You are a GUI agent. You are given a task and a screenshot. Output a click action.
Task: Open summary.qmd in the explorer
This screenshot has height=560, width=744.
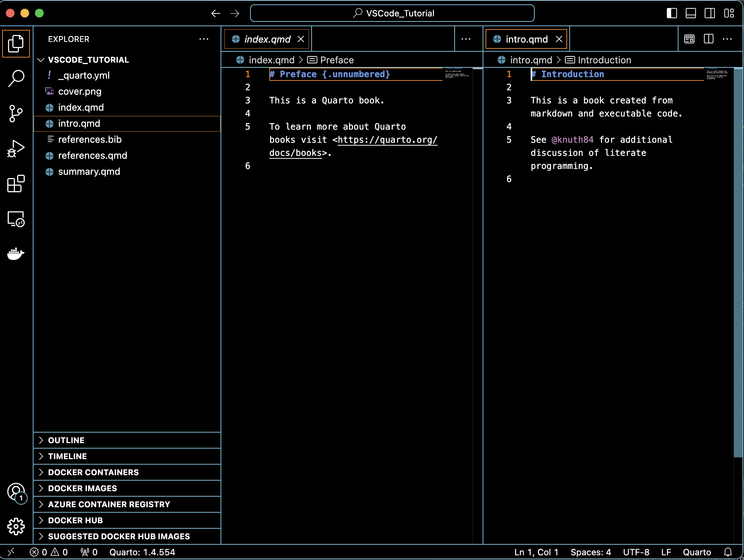(127, 171)
